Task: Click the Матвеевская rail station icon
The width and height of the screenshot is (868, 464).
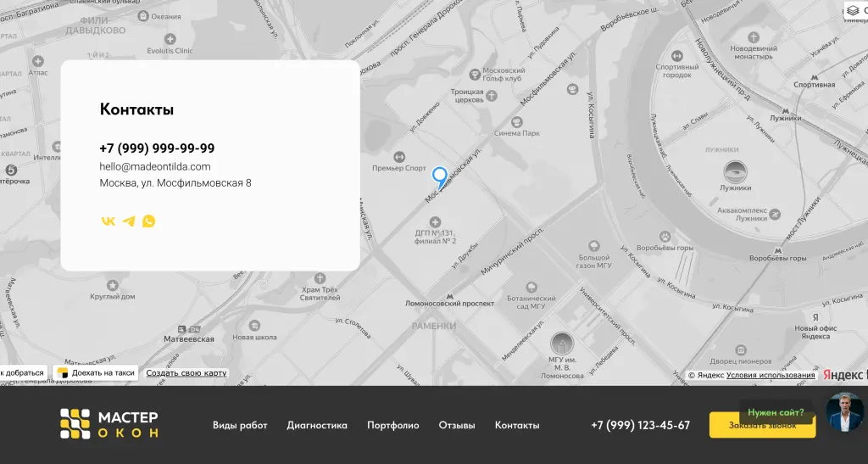Action: [x=181, y=329]
